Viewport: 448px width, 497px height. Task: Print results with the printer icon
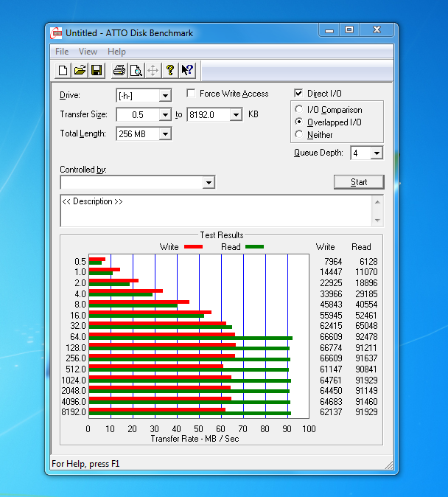pos(119,71)
